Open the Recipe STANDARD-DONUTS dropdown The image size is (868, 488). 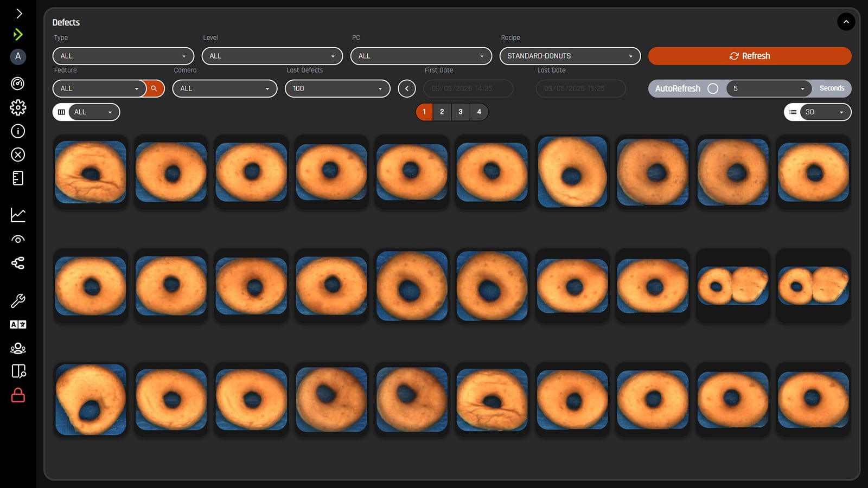click(x=570, y=56)
